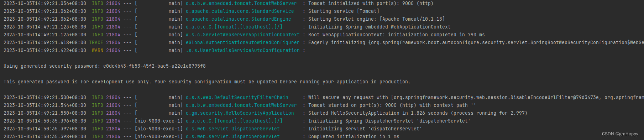Click timestamp '2023-10-05T14:49:21.054+08:00'

point(45,4)
